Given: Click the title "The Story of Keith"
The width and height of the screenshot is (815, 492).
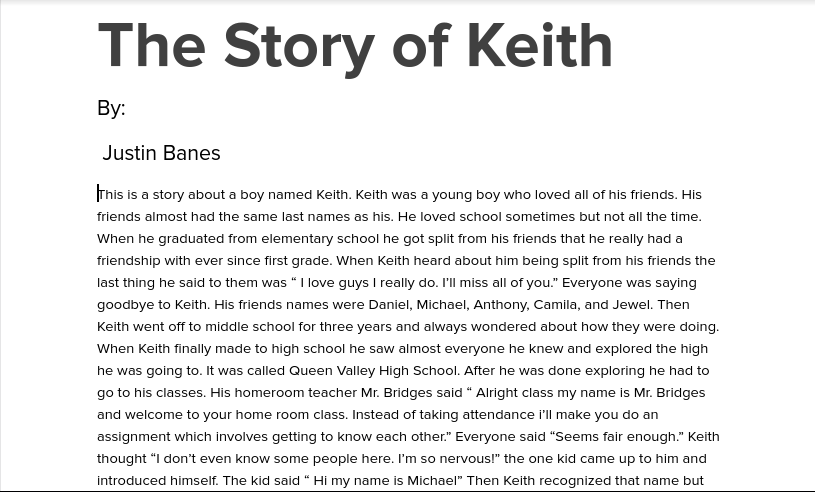Looking at the screenshot, I should (x=355, y=46).
